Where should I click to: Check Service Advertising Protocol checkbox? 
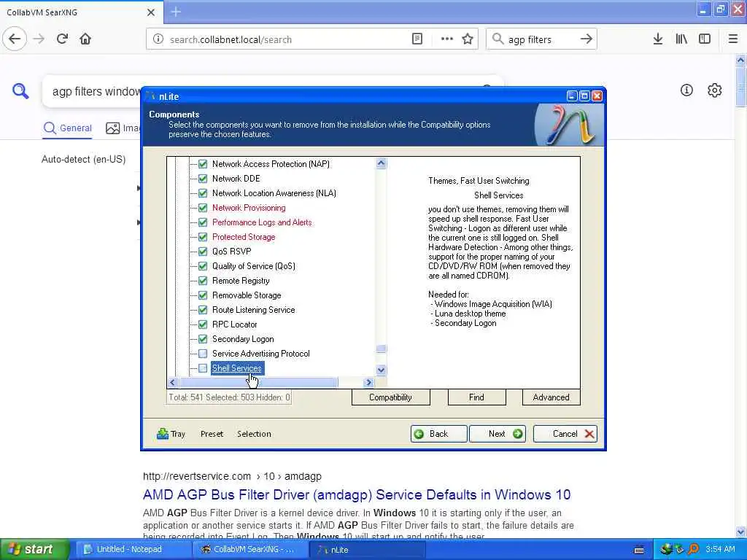click(203, 354)
